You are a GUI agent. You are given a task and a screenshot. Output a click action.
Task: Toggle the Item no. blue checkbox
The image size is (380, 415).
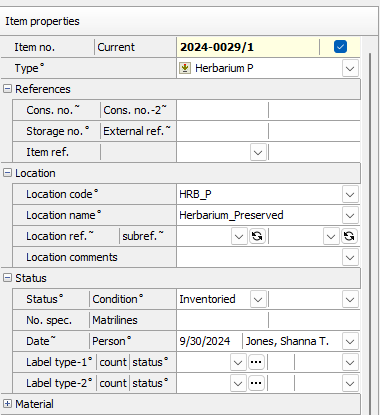pyautogui.click(x=340, y=47)
